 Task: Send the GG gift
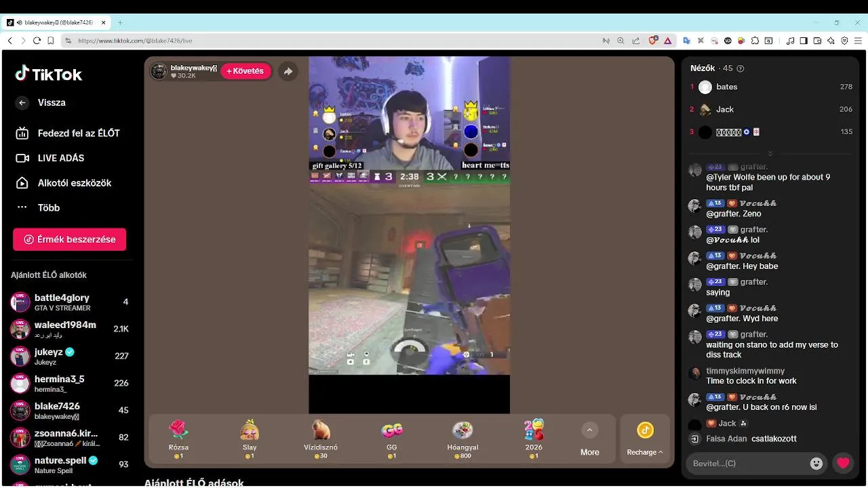(392, 439)
